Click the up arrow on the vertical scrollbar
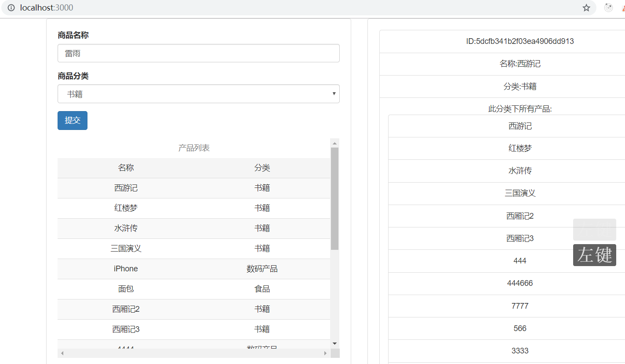Screen dimensions: 625x364 click(x=334, y=142)
